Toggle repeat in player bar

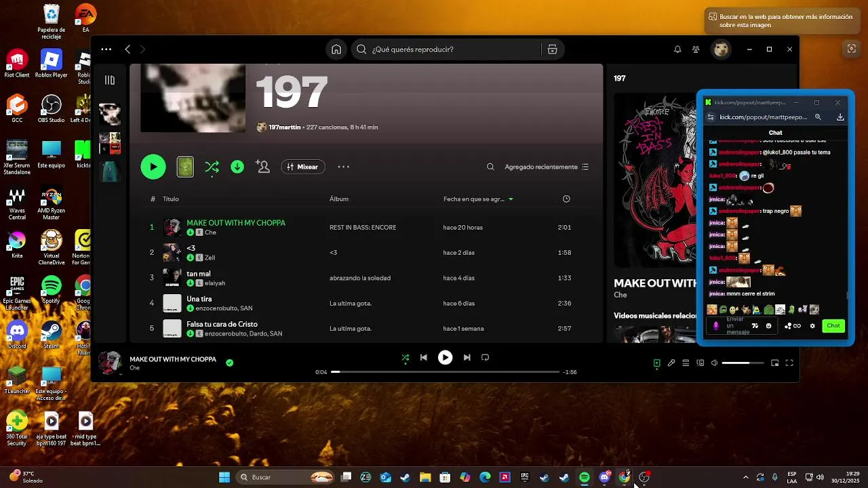pos(485,358)
